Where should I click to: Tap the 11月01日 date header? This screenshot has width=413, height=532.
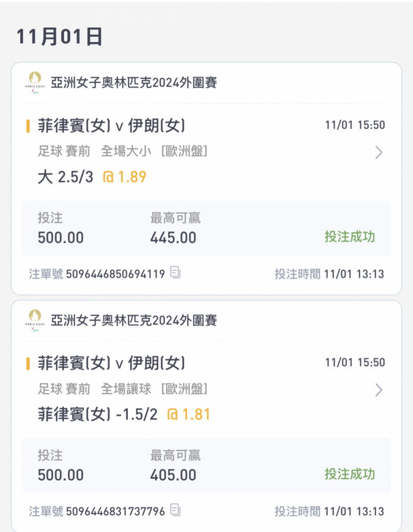tap(60, 37)
